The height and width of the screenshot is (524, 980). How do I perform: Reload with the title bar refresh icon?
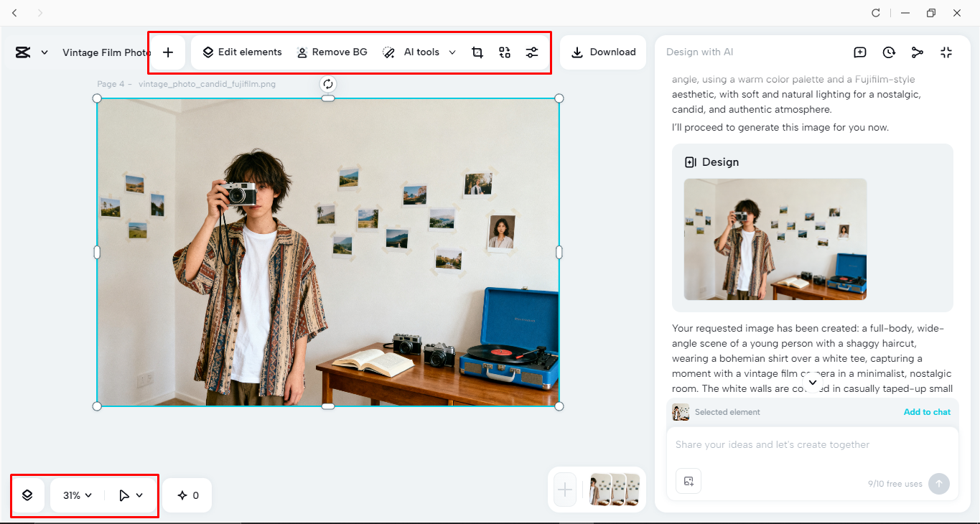coord(876,13)
